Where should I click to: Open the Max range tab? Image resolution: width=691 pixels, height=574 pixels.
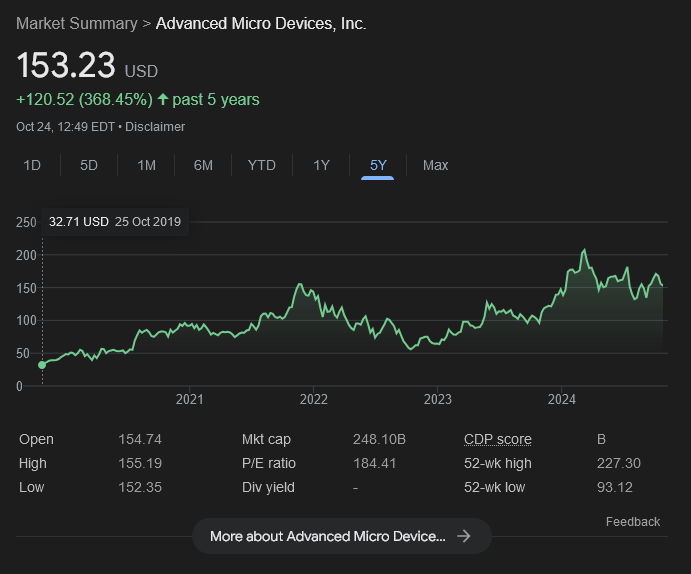point(435,165)
